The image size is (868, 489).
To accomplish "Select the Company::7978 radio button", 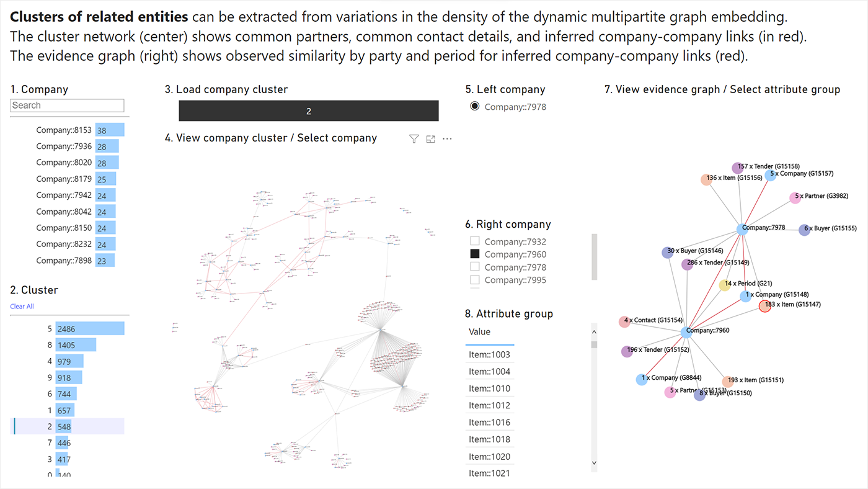I will (x=474, y=106).
